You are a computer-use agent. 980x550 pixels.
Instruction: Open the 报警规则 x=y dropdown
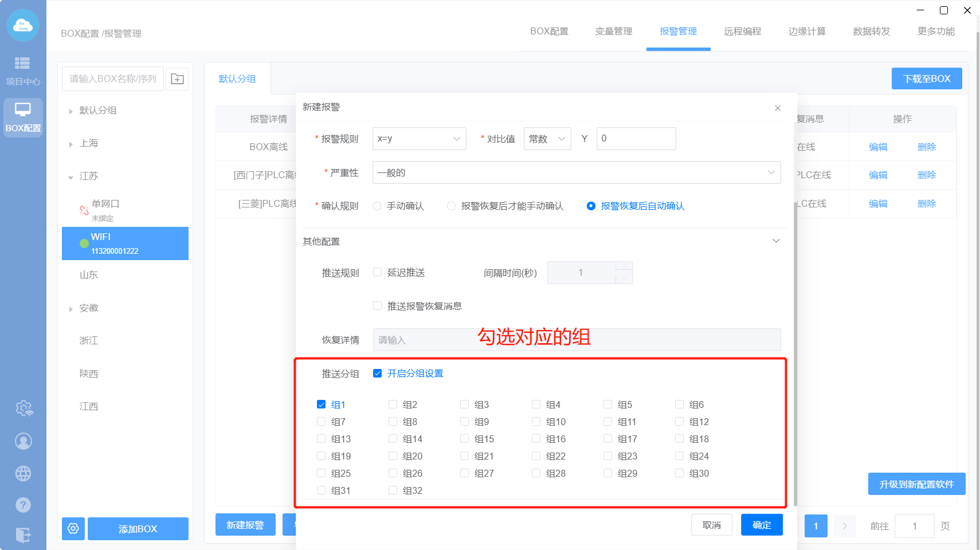419,139
